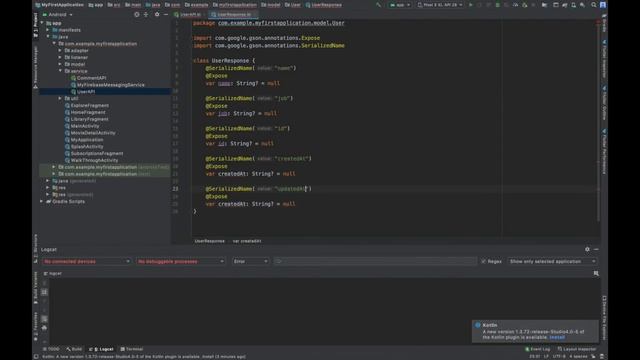Click Attach Debugger icon in toolbar
The image size is (640, 360).
click(x=525, y=5)
